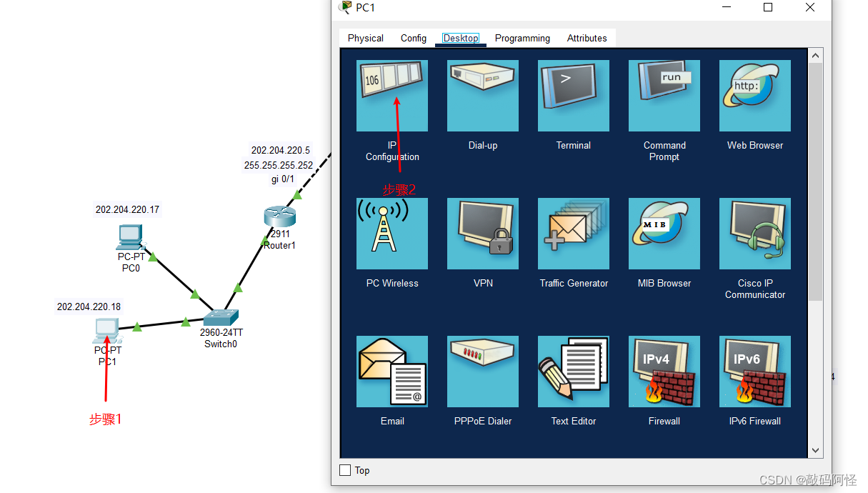Image resolution: width=868 pixels, height=493 pixels.
Task: Click the scrollbar up arrow
Action: tap(816, 55)
